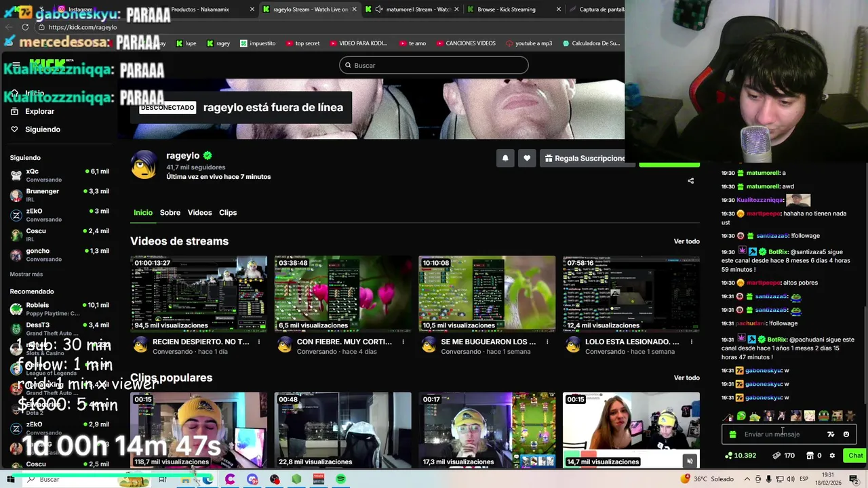Click Ver todo for Clips populares
The image size is (868, 488).
pos(687,378)
